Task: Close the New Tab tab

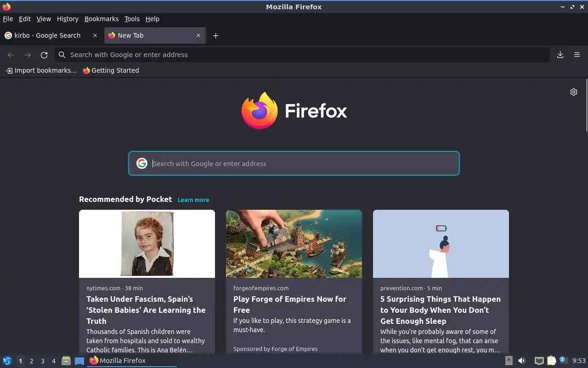Action: [x=198, y=35]
